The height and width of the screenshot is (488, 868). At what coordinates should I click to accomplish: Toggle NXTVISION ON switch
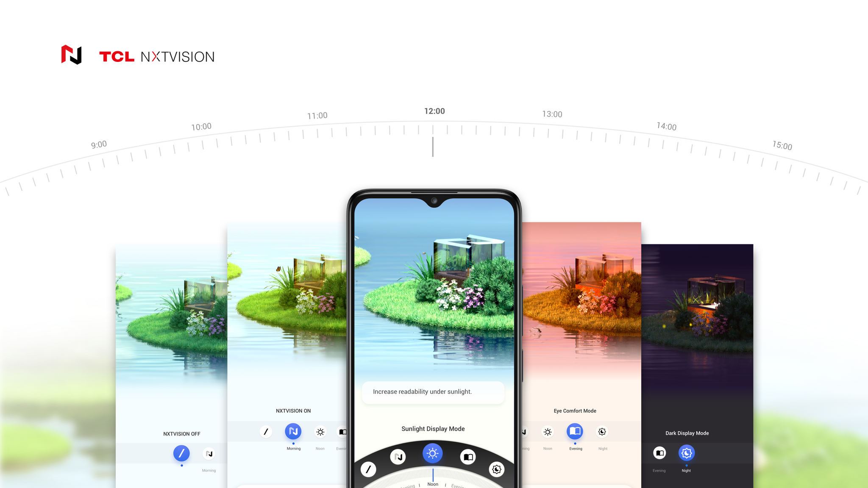coord(292,431)
